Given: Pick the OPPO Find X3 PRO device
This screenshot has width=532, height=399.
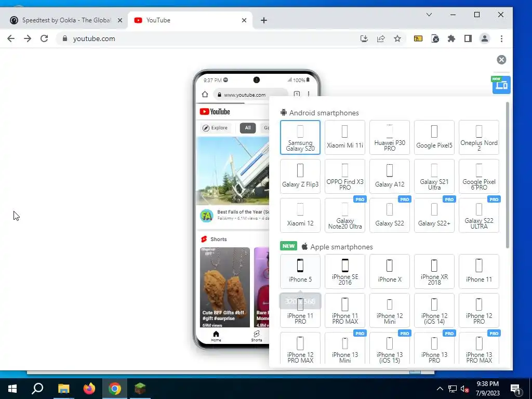Looking at the screenshot, I should (x=345, y=177).
